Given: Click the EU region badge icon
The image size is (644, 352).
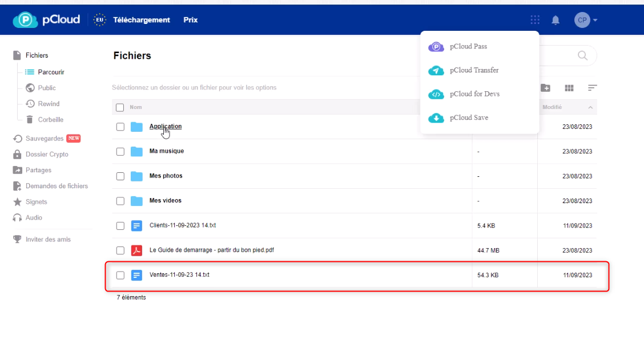Looking at the screenshot, I should [x=99, y=20].
